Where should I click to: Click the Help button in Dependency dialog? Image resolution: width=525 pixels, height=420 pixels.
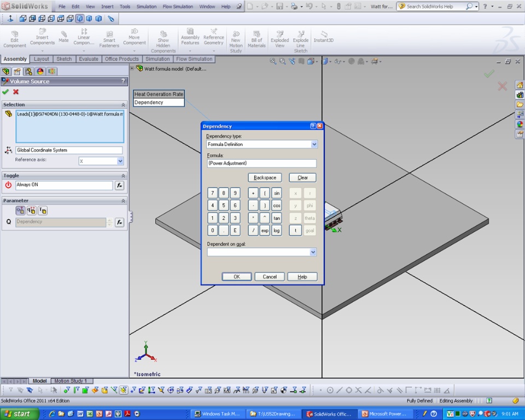tap(302, 277)
